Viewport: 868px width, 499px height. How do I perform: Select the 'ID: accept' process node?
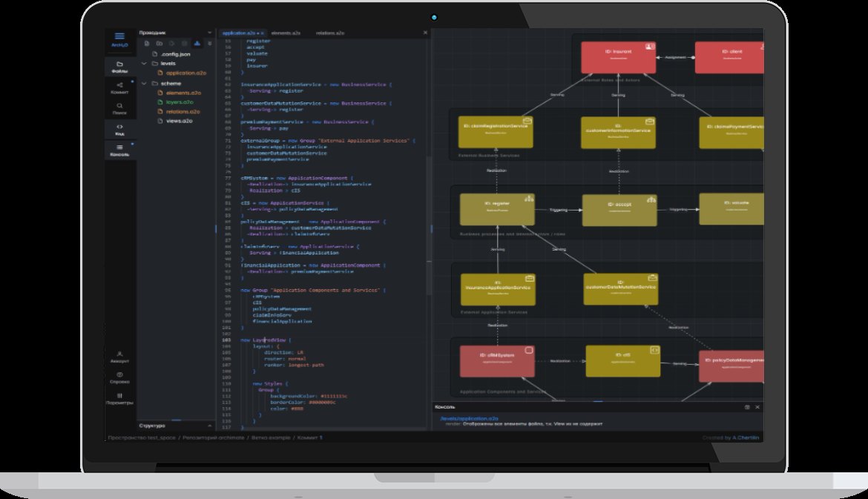[x=619, y=210]
